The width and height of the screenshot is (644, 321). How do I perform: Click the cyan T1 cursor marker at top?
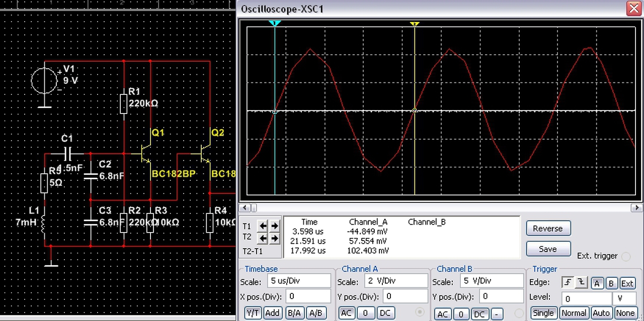tap(275, 24)
